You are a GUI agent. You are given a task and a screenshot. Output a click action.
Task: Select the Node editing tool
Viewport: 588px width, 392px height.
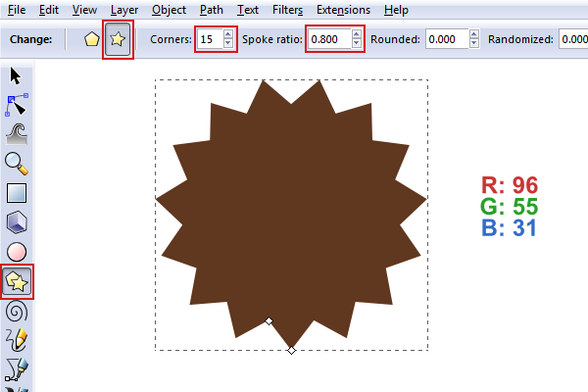coord(18,104)
